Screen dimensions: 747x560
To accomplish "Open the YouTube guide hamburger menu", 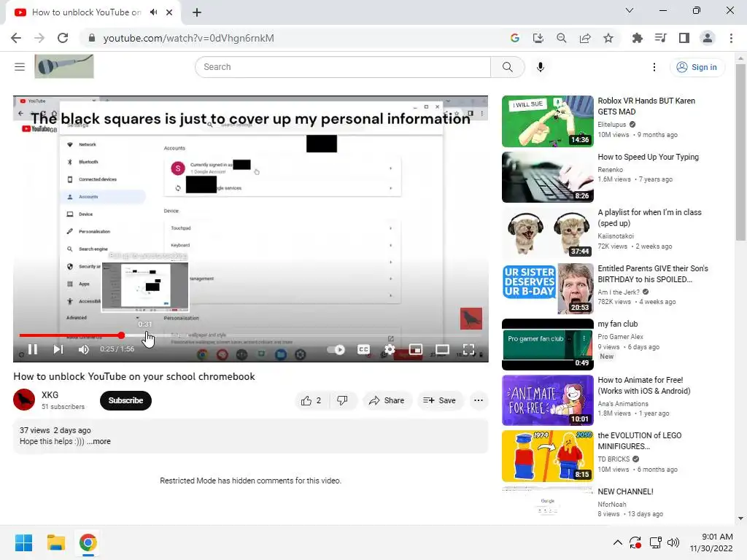I will 20,67.
